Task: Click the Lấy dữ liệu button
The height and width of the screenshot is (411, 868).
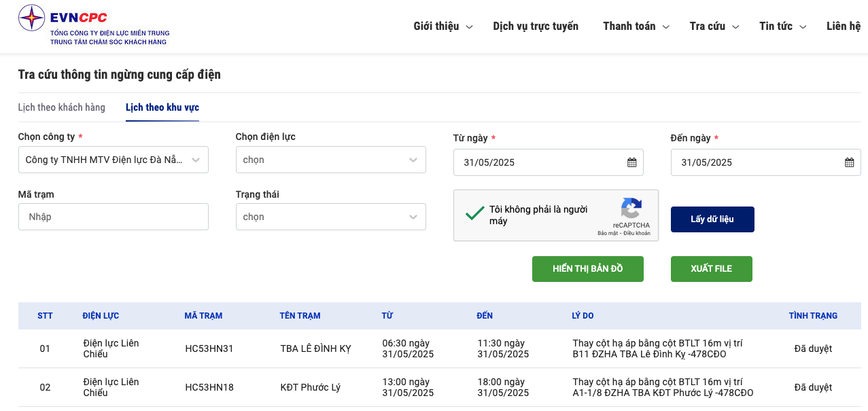Action: click(x=712, y=219)
